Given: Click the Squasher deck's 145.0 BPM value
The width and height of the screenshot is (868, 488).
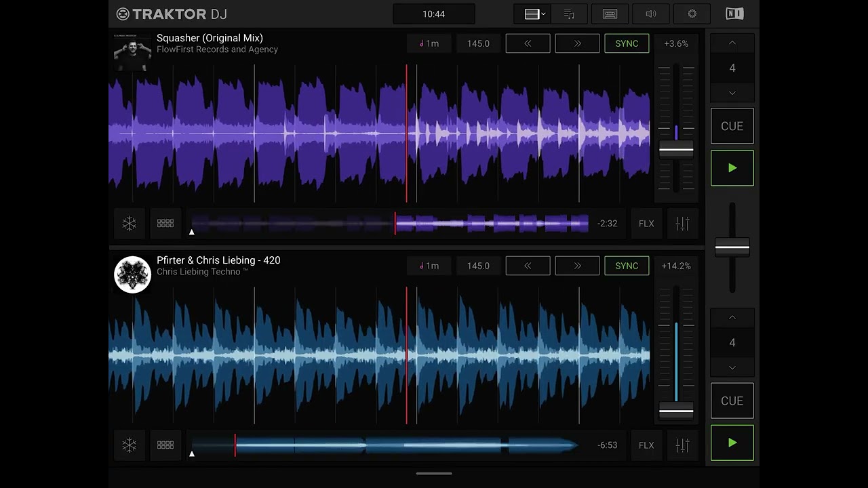Looking at the screenshot, I should (x=478, y=43).
